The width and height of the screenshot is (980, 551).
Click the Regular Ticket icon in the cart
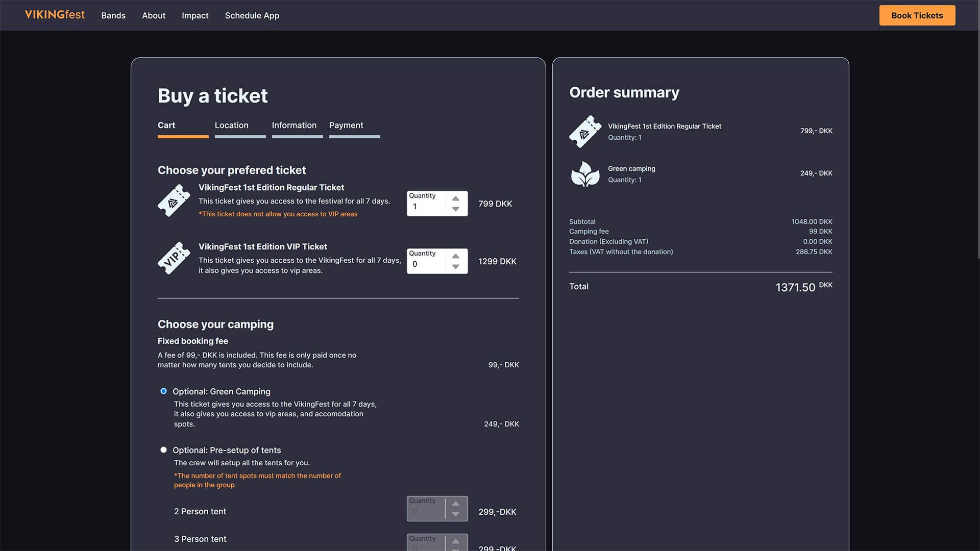[x=174, y=201]
